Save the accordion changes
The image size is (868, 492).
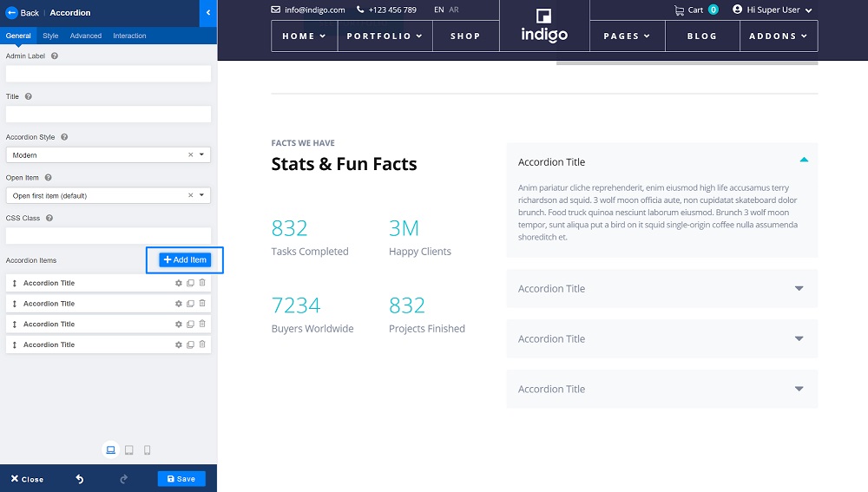point(181,479)
